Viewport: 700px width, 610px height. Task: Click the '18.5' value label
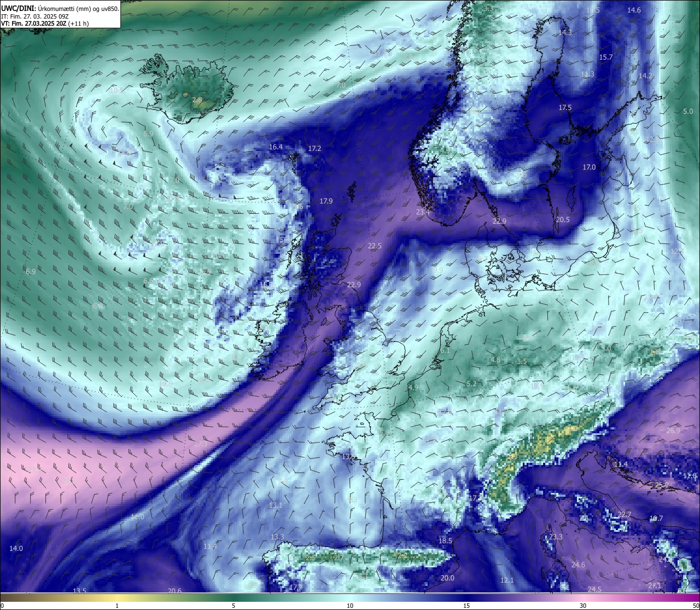tap(445, 541)
